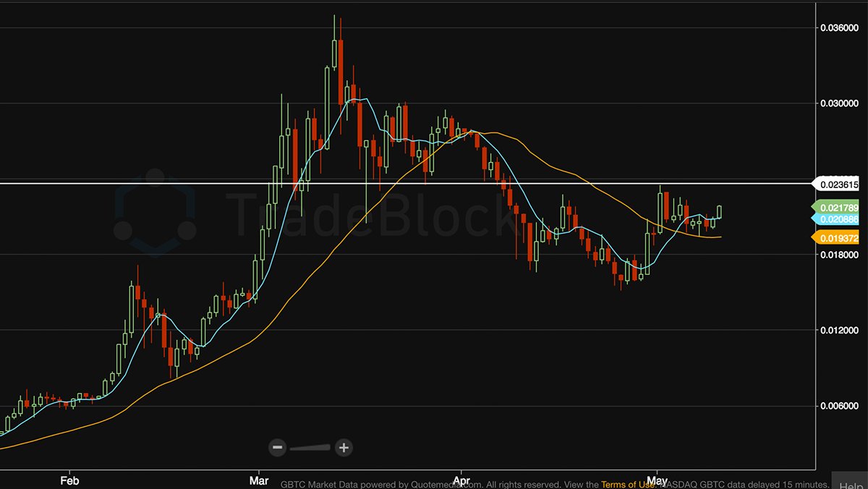Viewport: 868px width, 489px height.
Task: Select the orange 0.019372 moving average label
Action: [x=836, y=238]
